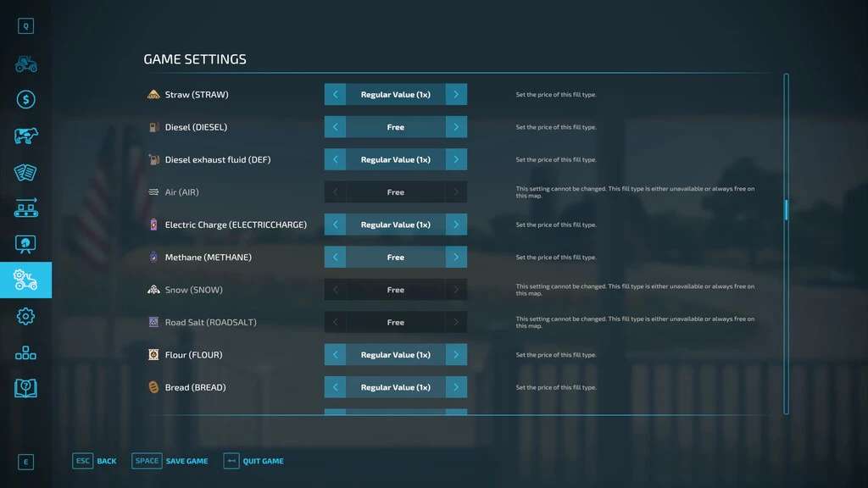Open the production chains sidebar icon

click(25, 208)
